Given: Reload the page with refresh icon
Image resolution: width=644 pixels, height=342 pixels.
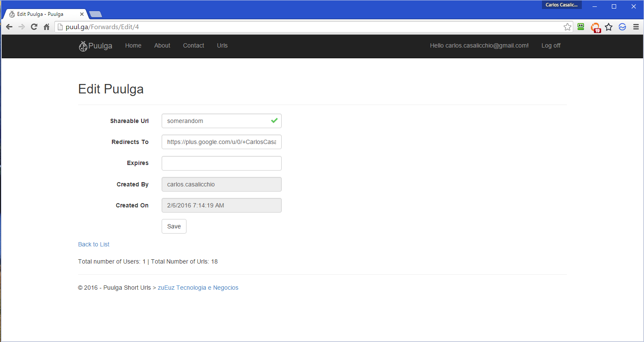Looking at the screenshot, I should tap(34, 27).
